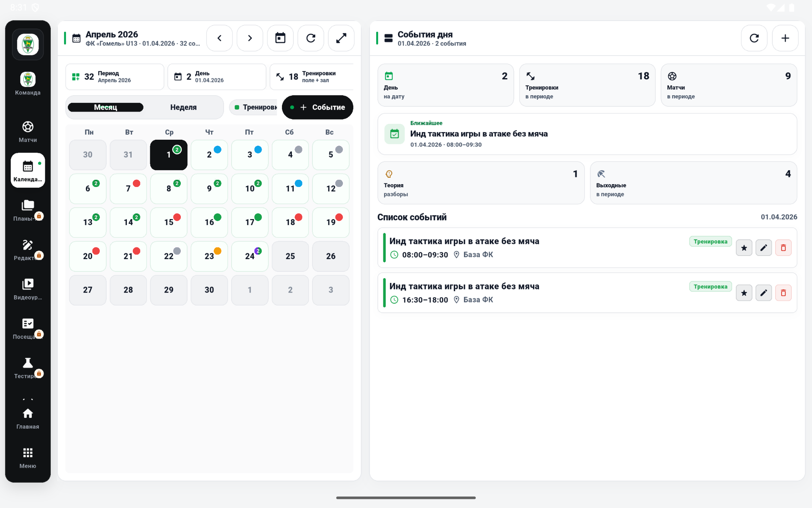Image resolution: width=812 pixels, height=508 pixels.
Task: Open the Период Апрель 2026 stat card
Action: 115,77
